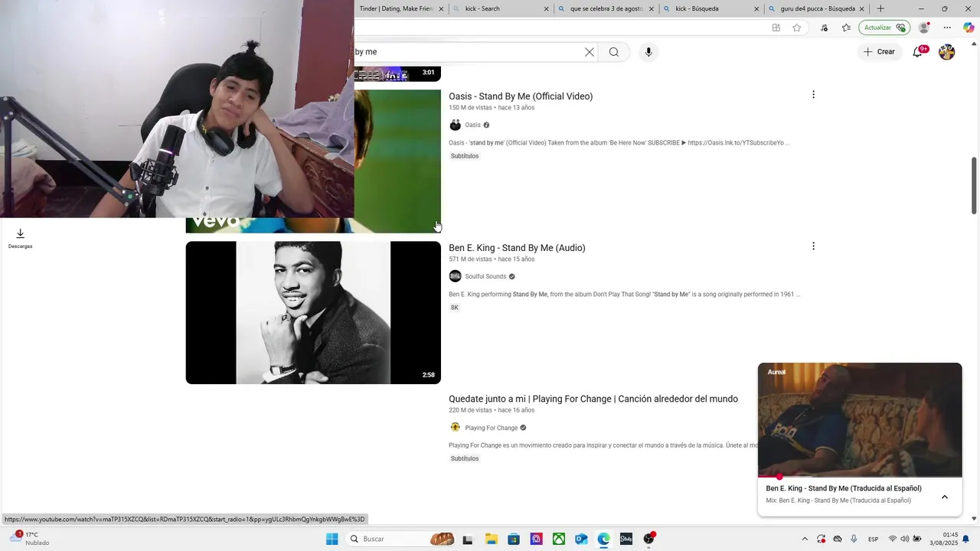This screenshot has width=980, height=551.
Task: Open options for Ben E. King audio video
Action: (813, 246)
